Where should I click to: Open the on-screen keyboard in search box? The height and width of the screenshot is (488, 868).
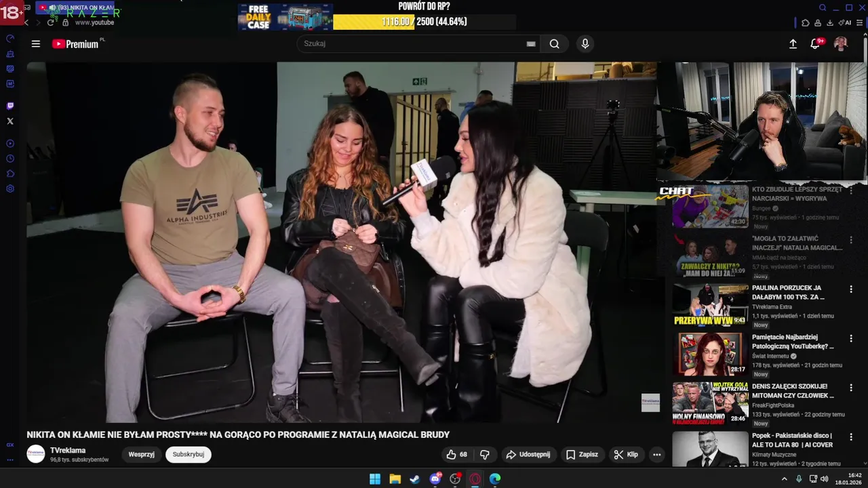[x=531, y=44]
